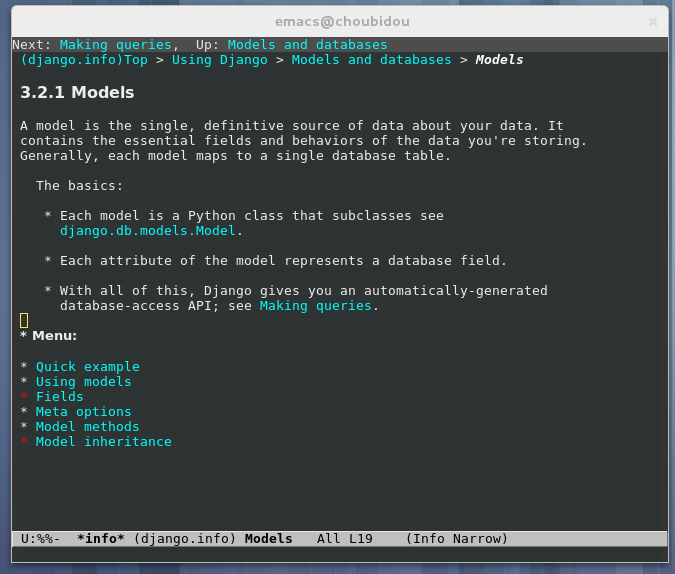Open the Fields menu entry
This screenshot has width=675, height=574.
pos(59,397)
